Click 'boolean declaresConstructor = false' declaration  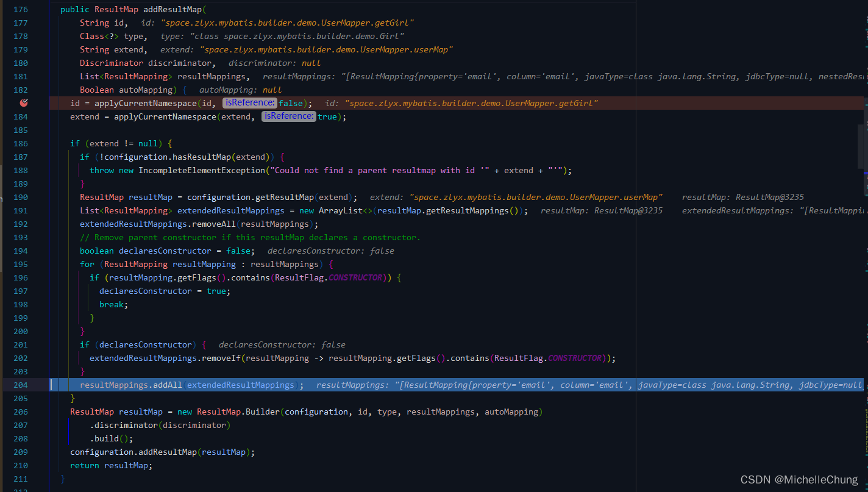tap(165, 251)
